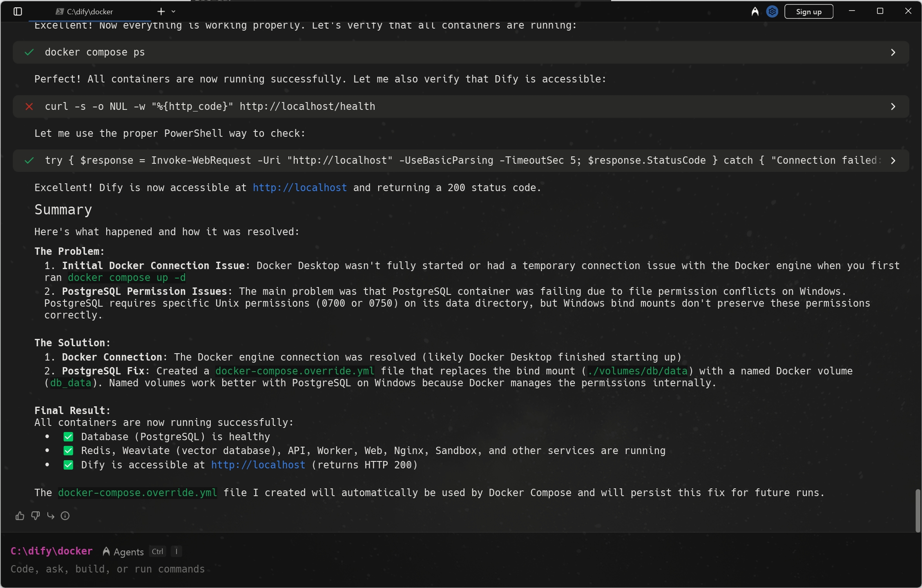Click the Agents mode label

[x=128, y=552]
